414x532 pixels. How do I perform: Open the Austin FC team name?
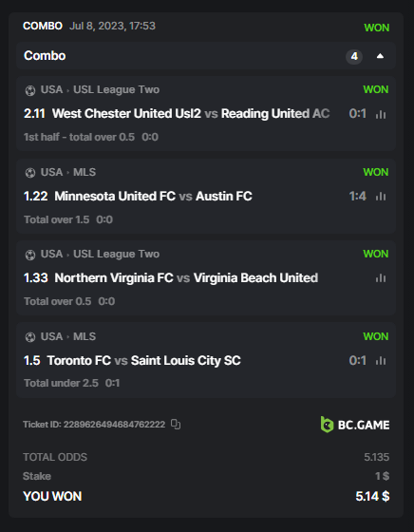(224, 196)
